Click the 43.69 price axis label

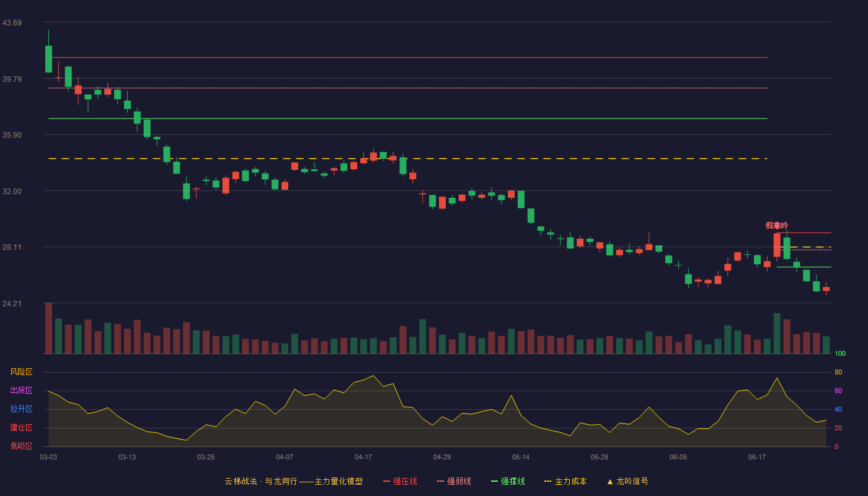point(12,23)
